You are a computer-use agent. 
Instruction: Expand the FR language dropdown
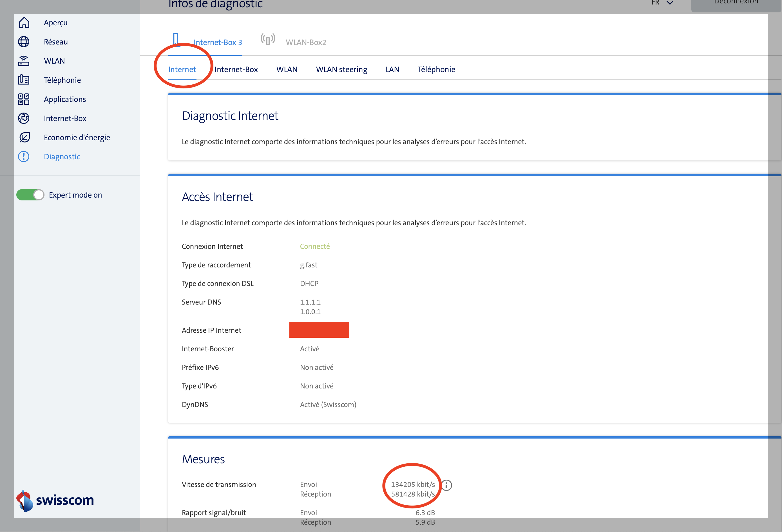pyautogui.click(x=662, y=3)
